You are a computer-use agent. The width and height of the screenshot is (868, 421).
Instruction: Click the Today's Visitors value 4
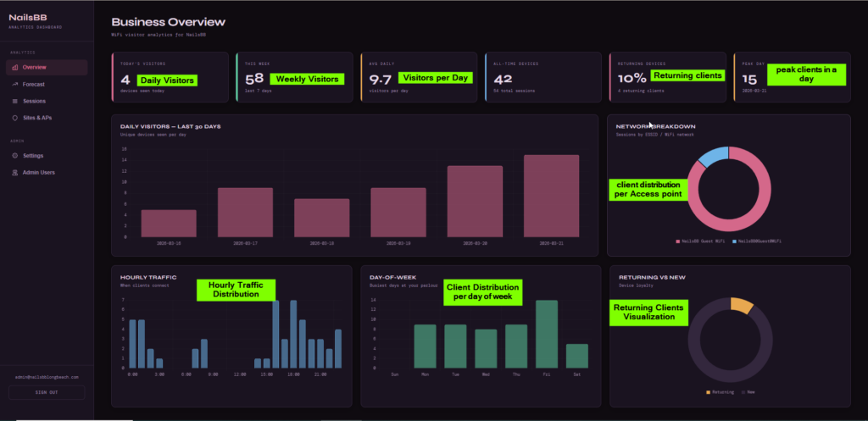click(125, 79)
